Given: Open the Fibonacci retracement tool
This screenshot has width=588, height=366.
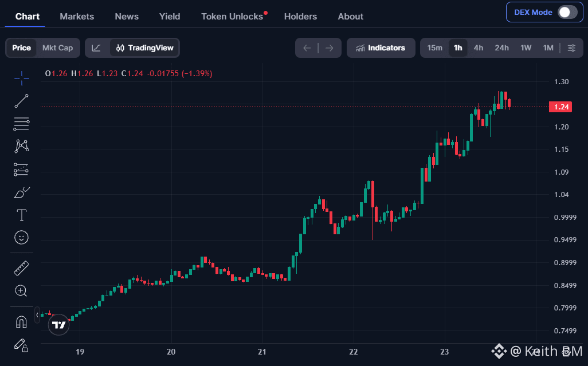Looking at the screenshot, I should point(21,124).
